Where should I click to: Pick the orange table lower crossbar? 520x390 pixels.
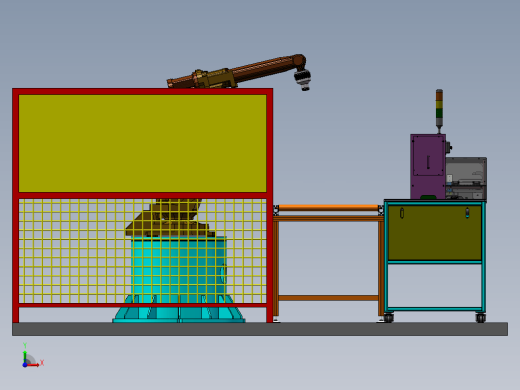tap(328, 298)
